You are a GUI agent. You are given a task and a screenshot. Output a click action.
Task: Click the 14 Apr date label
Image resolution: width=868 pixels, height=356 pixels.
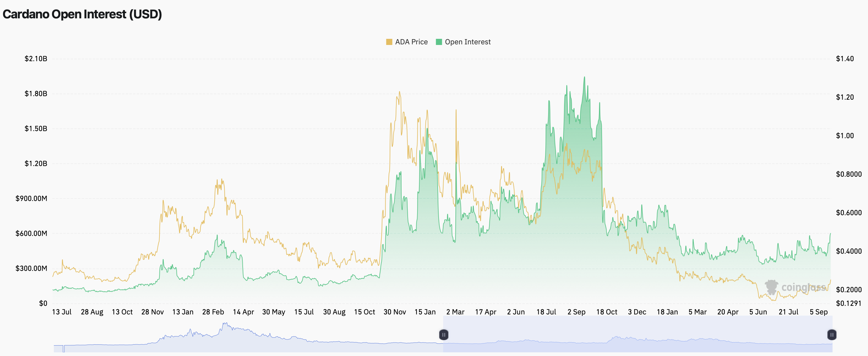pyautogui.click(x=243, y=312)
